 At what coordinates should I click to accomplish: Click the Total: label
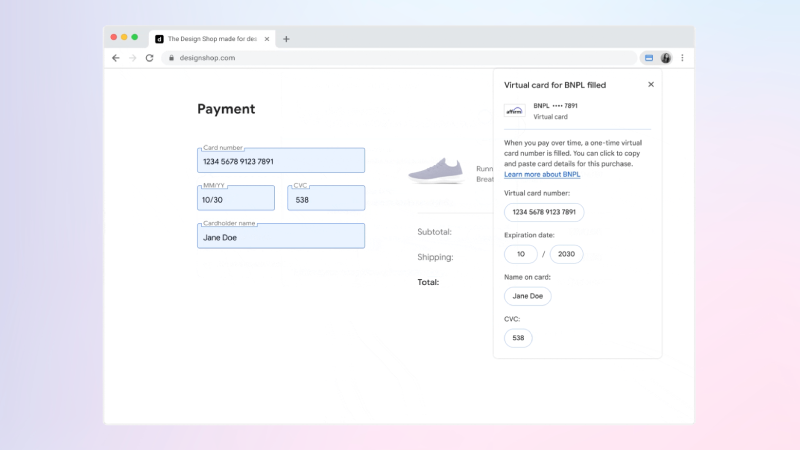coord(428,282)
